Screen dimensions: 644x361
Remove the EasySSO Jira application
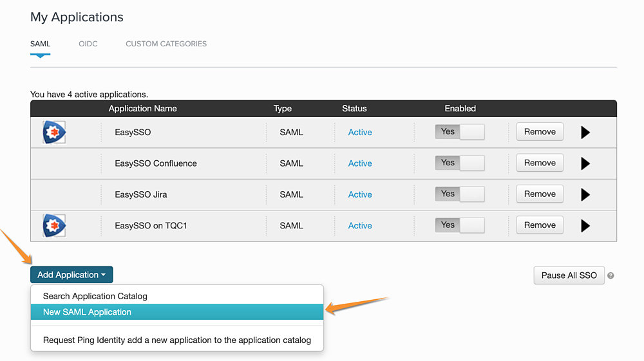[540, 194]
